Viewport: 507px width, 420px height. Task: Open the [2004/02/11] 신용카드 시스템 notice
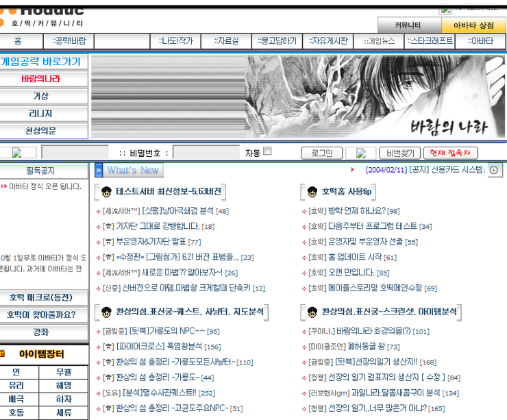425,170
